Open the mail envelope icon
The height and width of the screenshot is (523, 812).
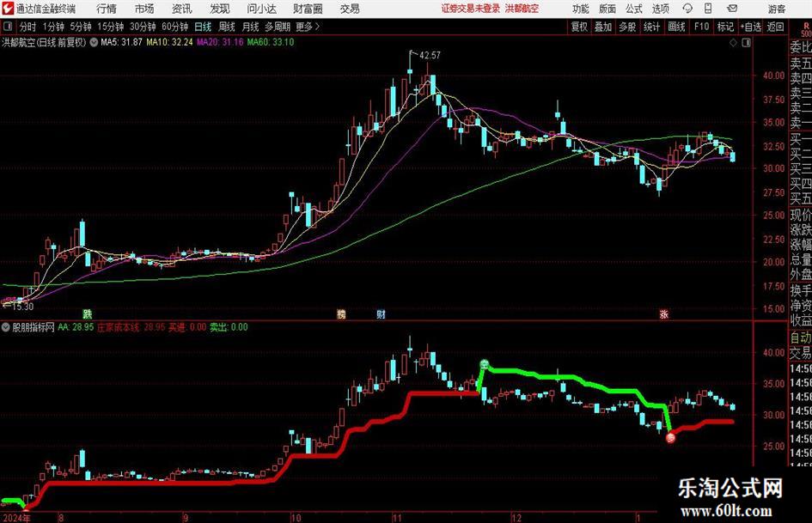point(732,9)
